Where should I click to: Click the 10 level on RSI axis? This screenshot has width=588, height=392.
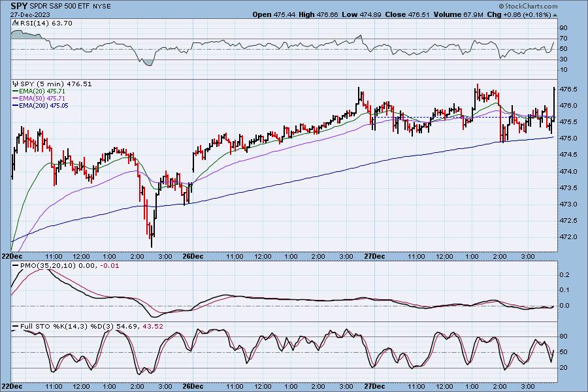[x=564, y=70]
